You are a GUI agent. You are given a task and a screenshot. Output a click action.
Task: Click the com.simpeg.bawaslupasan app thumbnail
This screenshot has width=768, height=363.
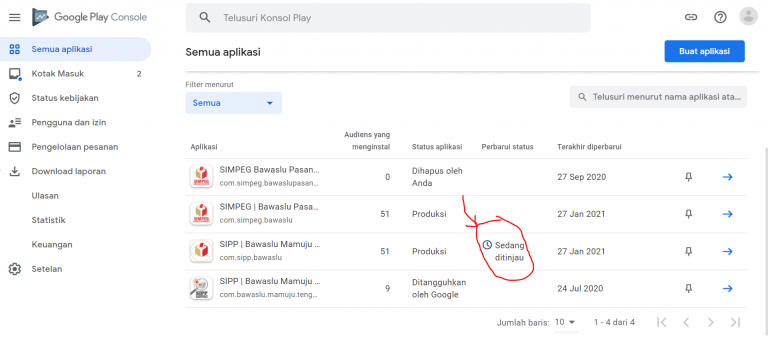pos(201,176)
